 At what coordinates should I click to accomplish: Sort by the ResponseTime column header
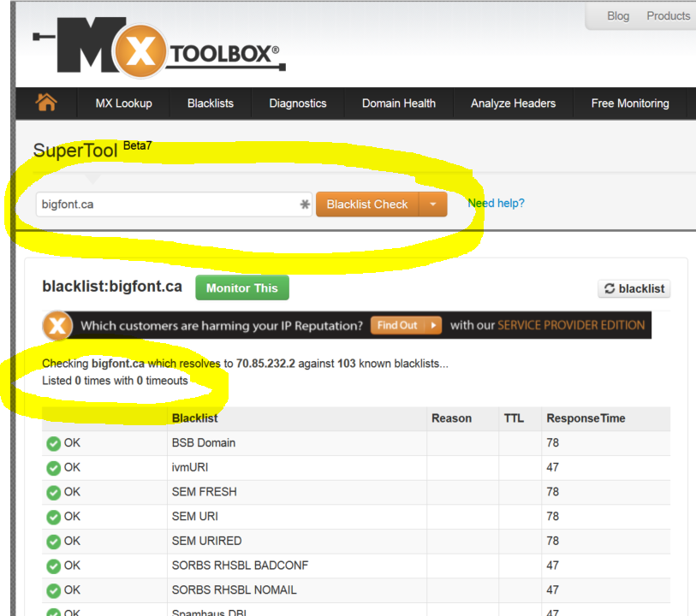[x=586, y=418]
